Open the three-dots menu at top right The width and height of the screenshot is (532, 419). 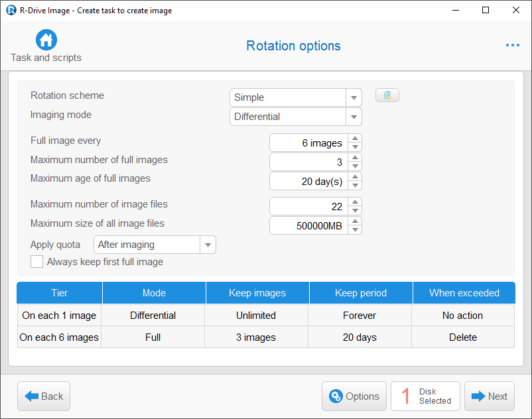pyautogui.click(x=512, y=45)
